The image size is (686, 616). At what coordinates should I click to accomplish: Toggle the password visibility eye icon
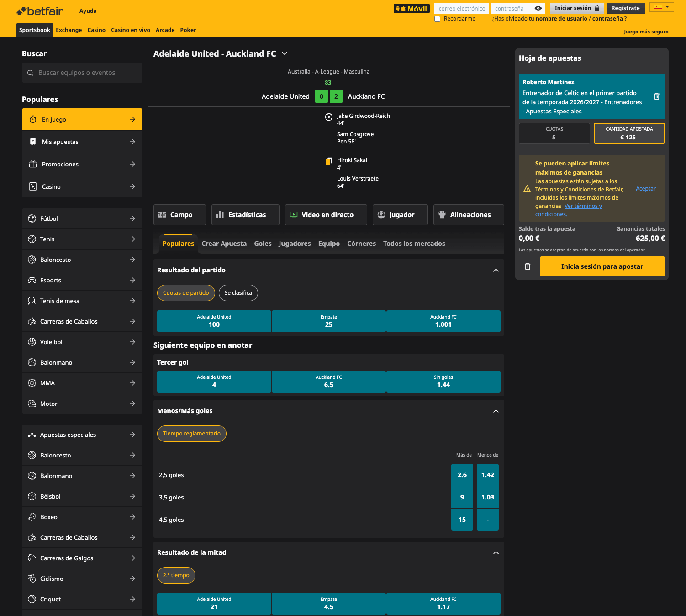538,8
